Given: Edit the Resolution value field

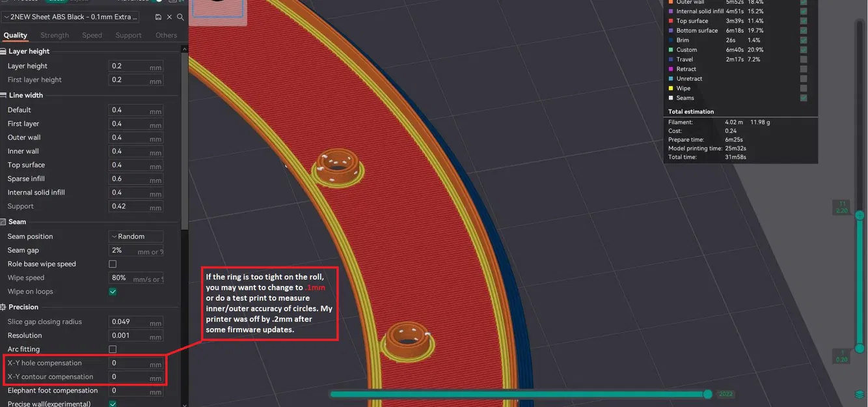Looking at the screenshot, I should [135, 335].
